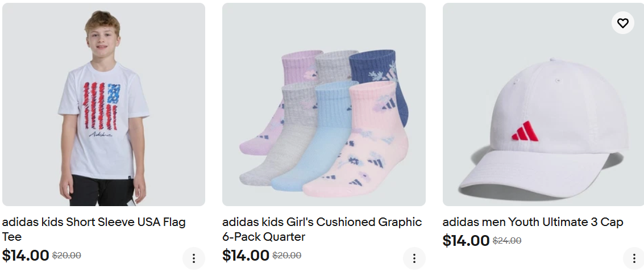Viewport: 644px width, 272px height.
Task: Open adidas men Youth Ultimate 3 Cap title
Action: (x=533, y=223)
